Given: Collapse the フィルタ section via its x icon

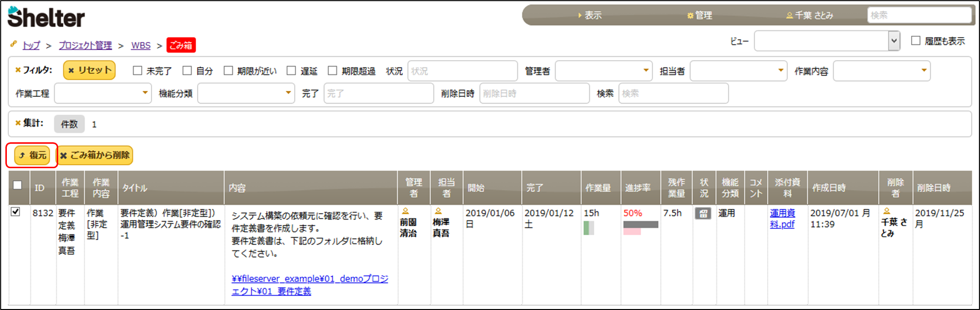Looking at the screenshot, I should point(18,70).
